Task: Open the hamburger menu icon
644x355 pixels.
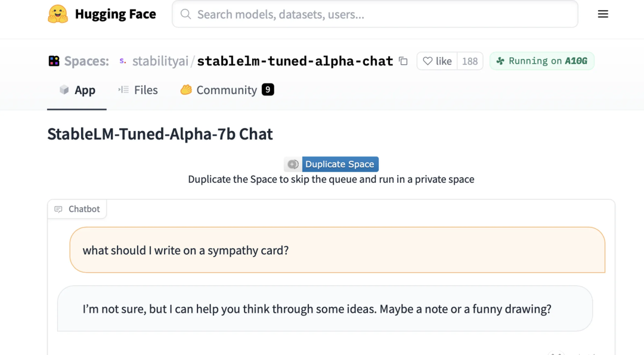Action: click(x=603, y=14)
